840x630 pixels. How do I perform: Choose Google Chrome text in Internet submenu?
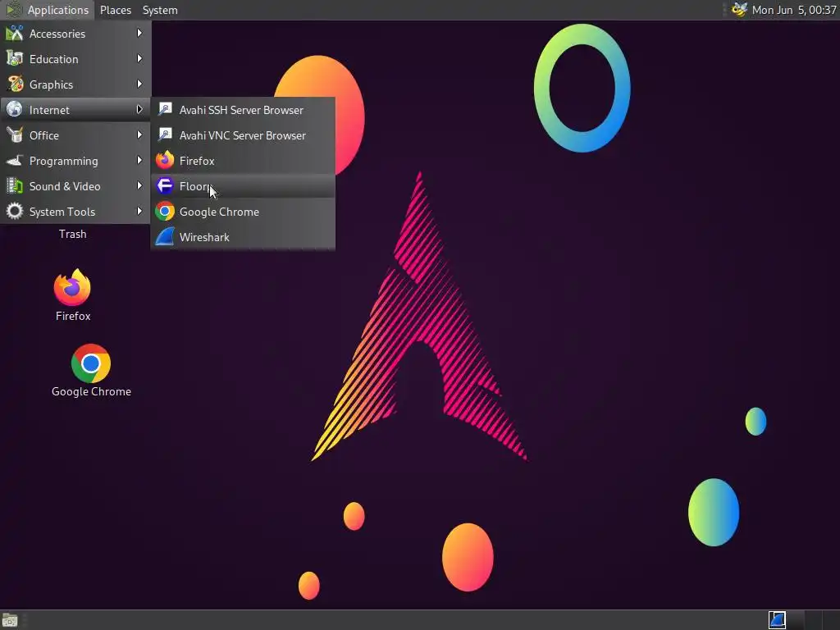pos(219,212)
